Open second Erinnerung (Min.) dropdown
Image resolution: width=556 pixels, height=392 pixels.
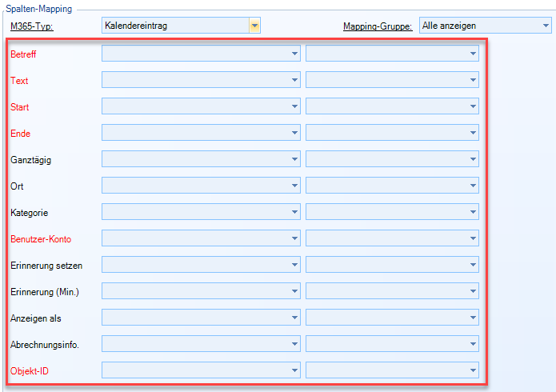coord(392,291)
